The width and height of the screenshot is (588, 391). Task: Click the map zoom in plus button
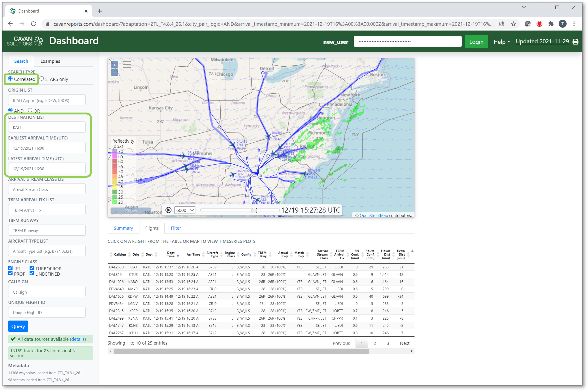pyautogui.click(x=115, y=65)
